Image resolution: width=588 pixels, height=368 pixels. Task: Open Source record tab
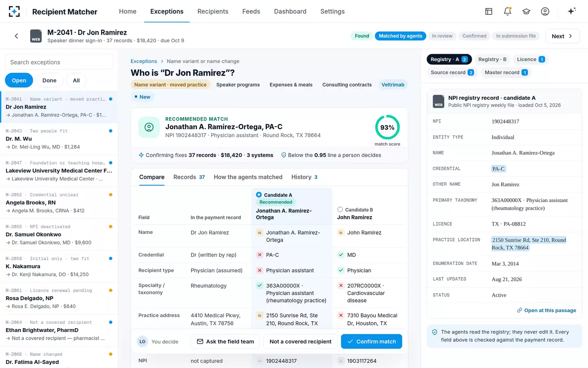point(452,72)
